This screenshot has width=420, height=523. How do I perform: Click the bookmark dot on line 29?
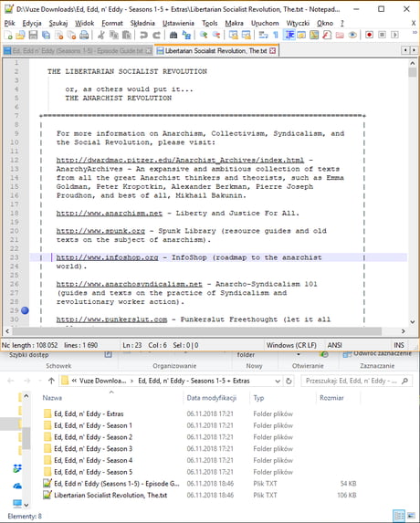[25, 310]
